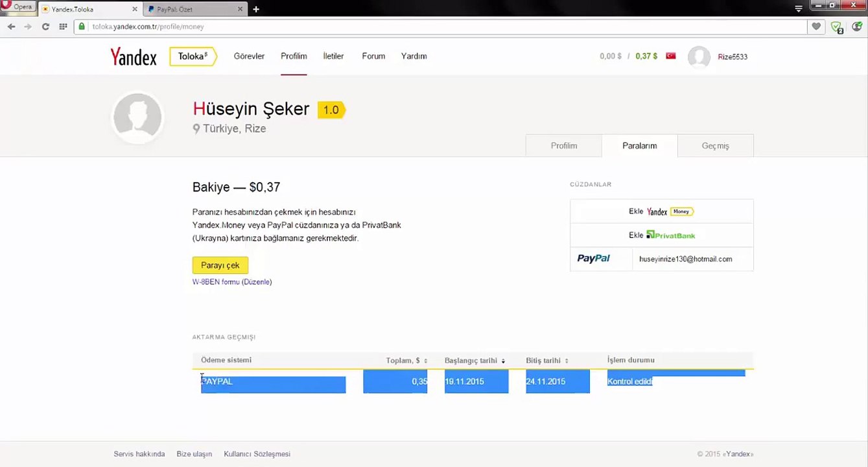Click the location pin icon near Türkiye, Rize
Screen dimensions: 868x467
point(196,129)
